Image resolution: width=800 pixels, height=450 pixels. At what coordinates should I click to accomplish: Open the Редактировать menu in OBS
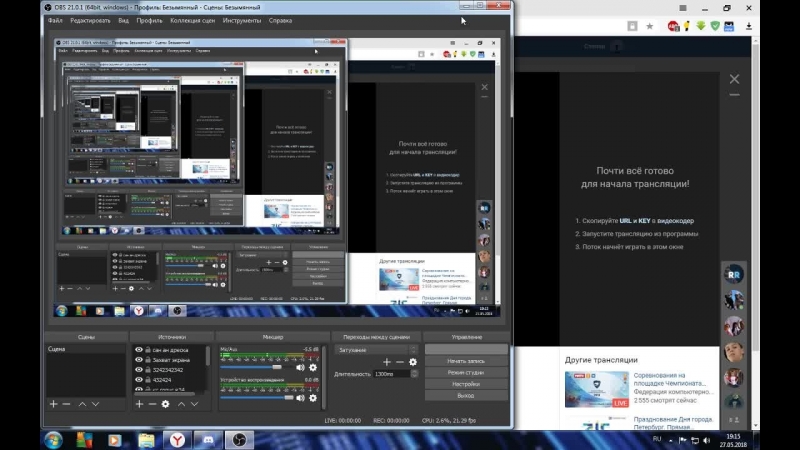pyautogui.click(x=90, y=20)
